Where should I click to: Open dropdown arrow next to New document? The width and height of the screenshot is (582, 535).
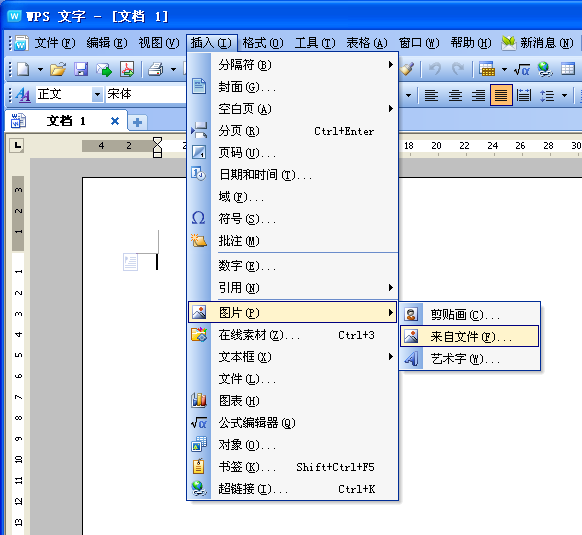coord(40,69)
